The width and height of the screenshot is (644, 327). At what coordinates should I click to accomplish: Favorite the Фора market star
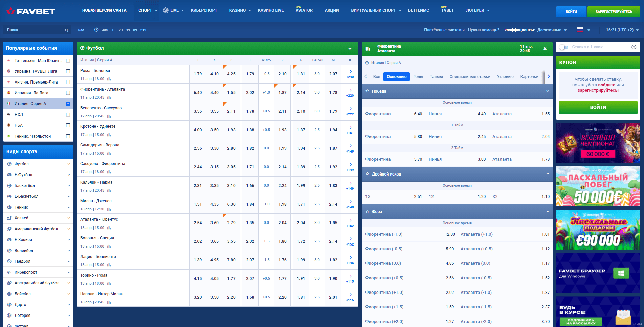click(367, 212)
